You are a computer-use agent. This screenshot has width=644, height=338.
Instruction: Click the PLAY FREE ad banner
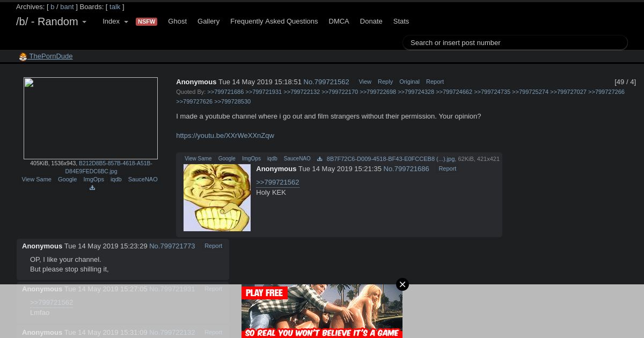322,311
